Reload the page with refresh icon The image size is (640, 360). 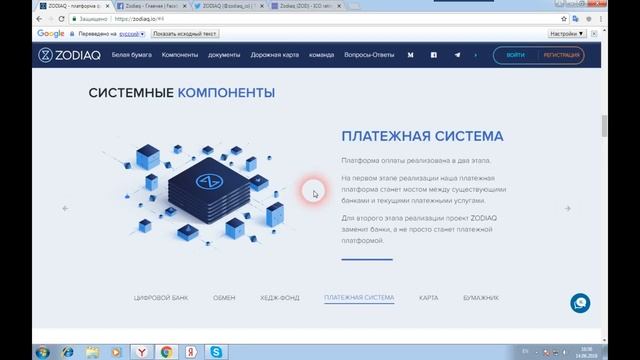(61, 19)
